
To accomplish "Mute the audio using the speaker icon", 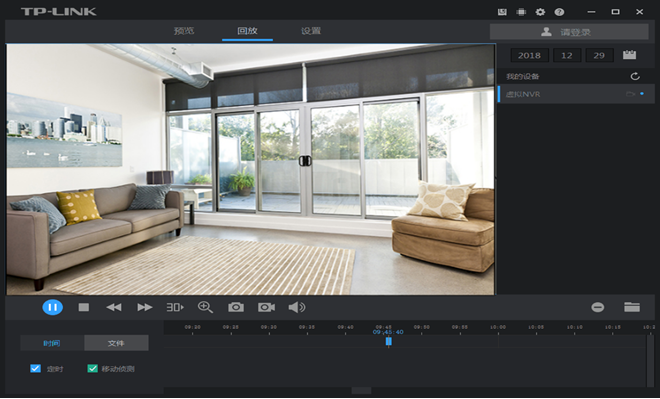I will pos(297,307).
